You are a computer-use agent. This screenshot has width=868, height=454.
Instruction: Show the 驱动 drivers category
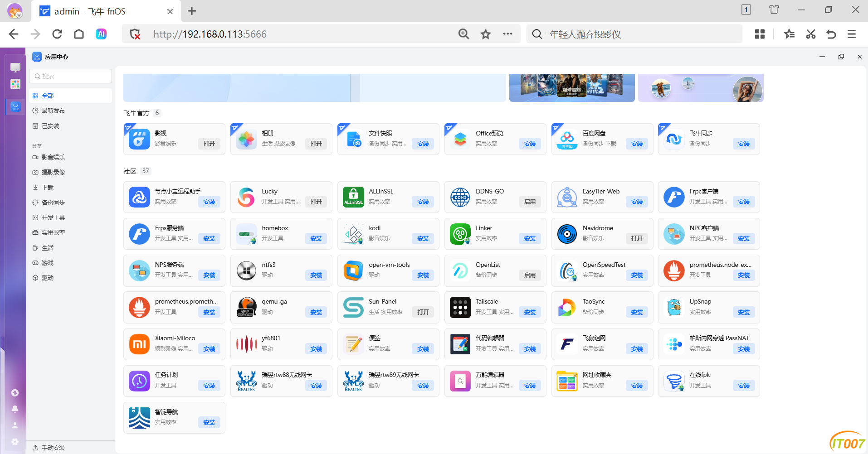coord(48,278)
